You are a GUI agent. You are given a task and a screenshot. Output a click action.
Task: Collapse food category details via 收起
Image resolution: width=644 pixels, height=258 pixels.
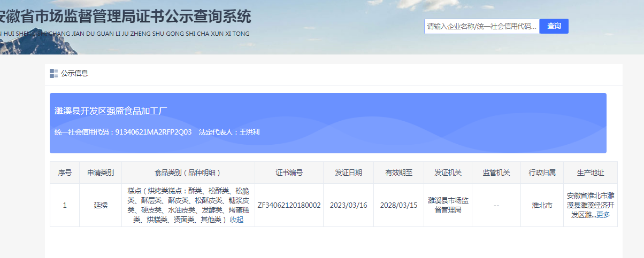pos(236,220)
